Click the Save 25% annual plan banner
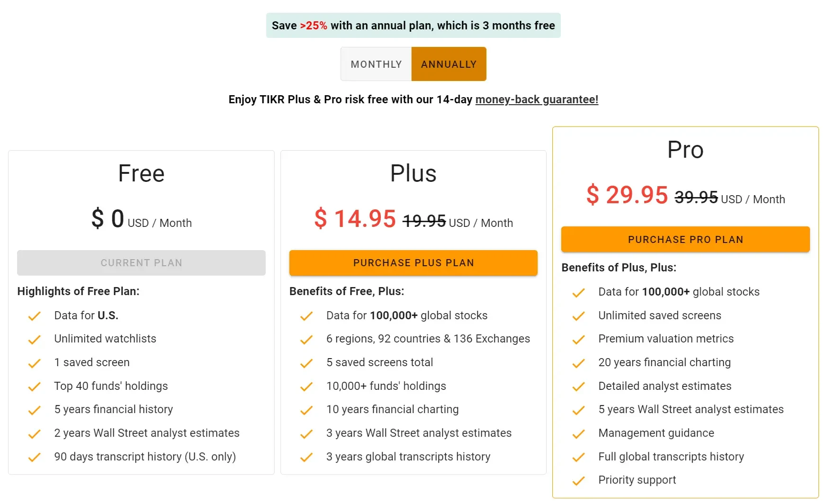Image resolution: width=827 pixels, height=504 pixels. coord(413,26)
